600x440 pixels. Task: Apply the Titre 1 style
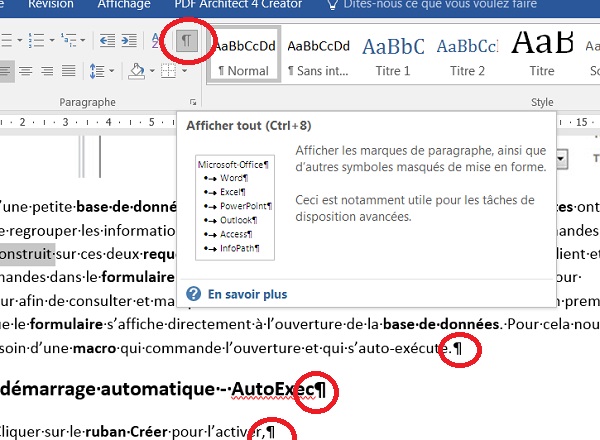tap(393, 54)
